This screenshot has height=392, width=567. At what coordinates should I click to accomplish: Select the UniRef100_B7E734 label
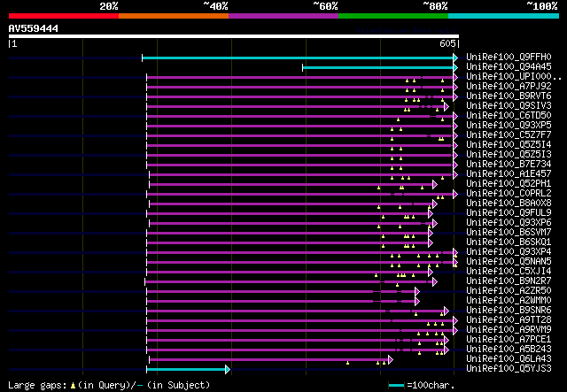click(x=509, y=165)
